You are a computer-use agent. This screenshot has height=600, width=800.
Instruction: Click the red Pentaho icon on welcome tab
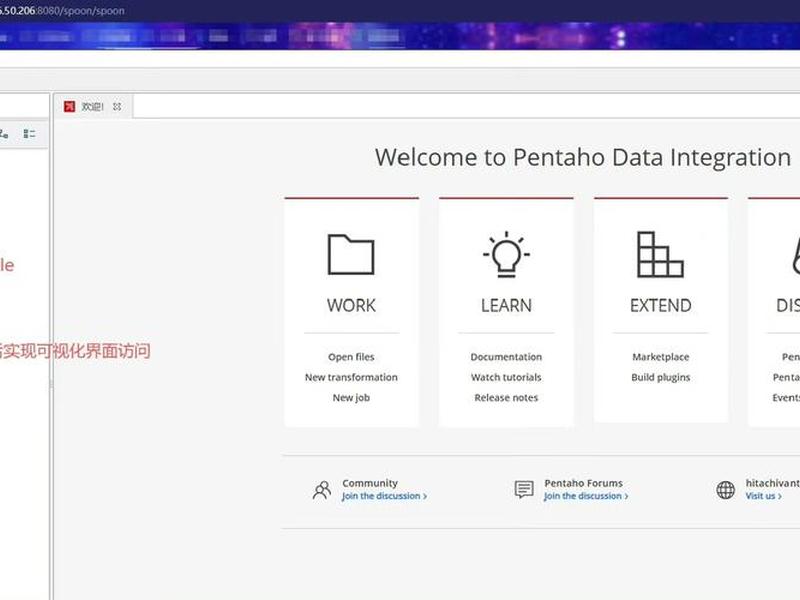[x=69, y=106]
